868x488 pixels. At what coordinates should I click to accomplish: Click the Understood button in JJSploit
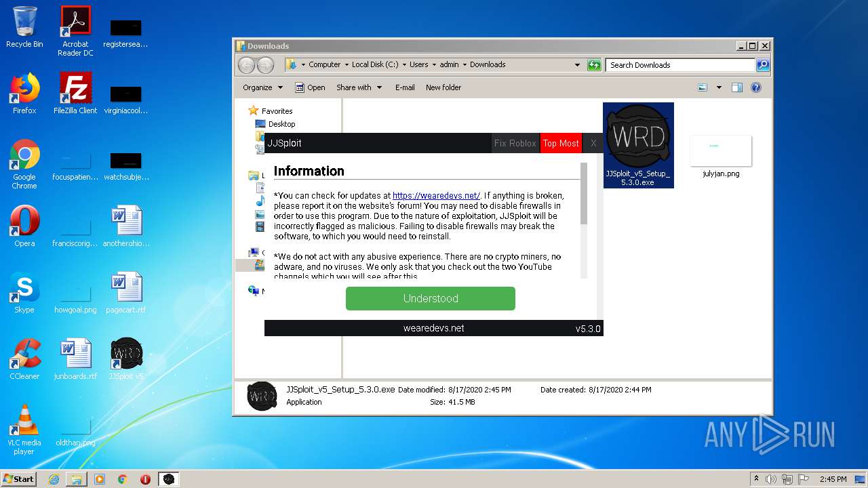tap(430, 299)
